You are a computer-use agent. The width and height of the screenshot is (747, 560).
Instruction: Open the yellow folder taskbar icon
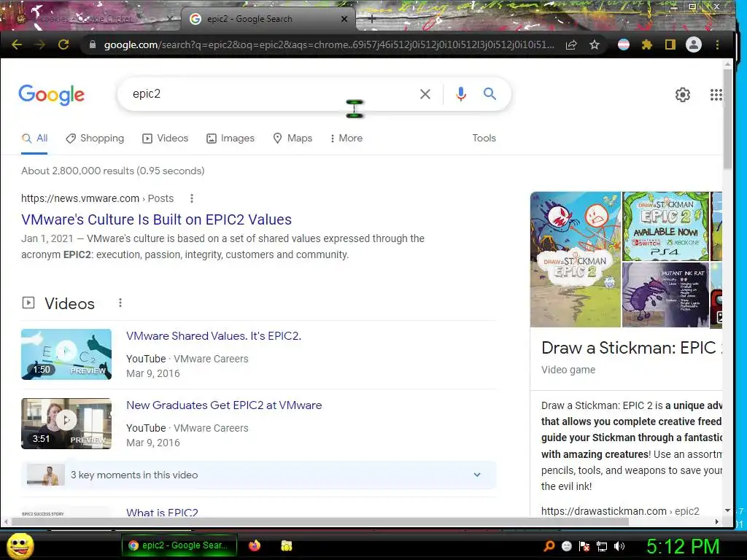click(x=286, y=545)
